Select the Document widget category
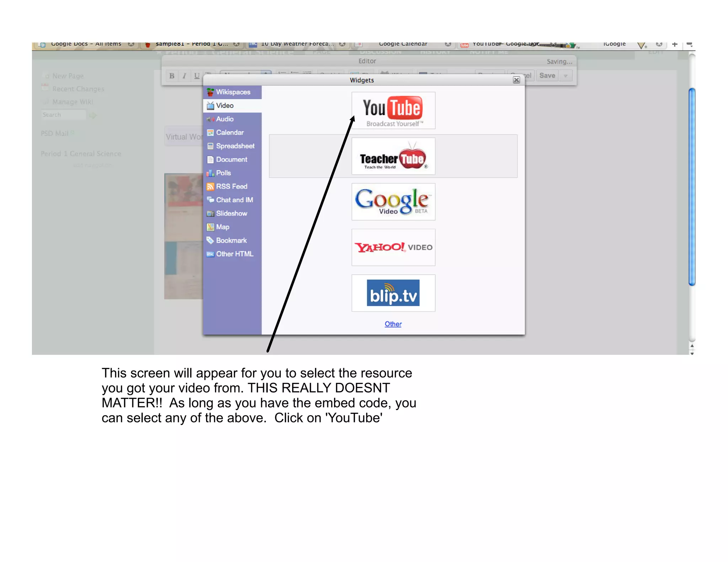Viewport: 728px width, 562px height. (x=232, y=160)
